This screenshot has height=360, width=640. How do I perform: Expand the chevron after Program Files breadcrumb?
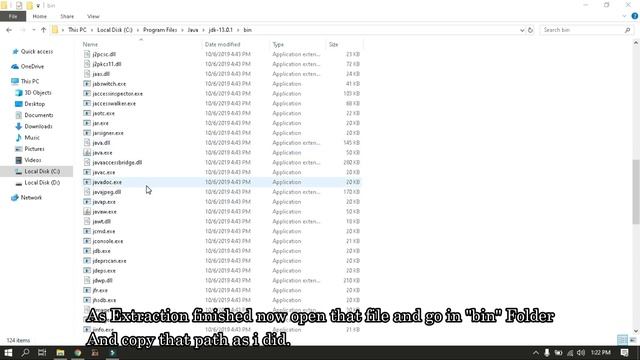click(182, 30)
